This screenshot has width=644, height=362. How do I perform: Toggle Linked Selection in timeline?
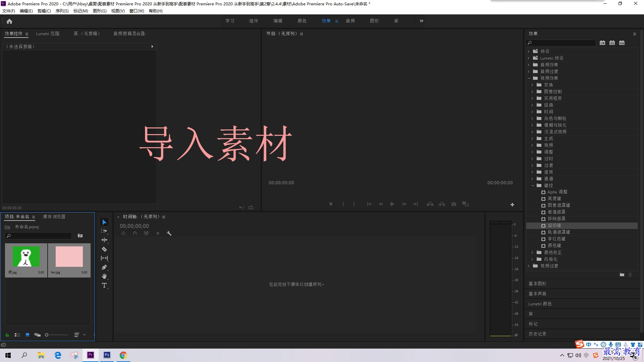click(x=146, y=233)
